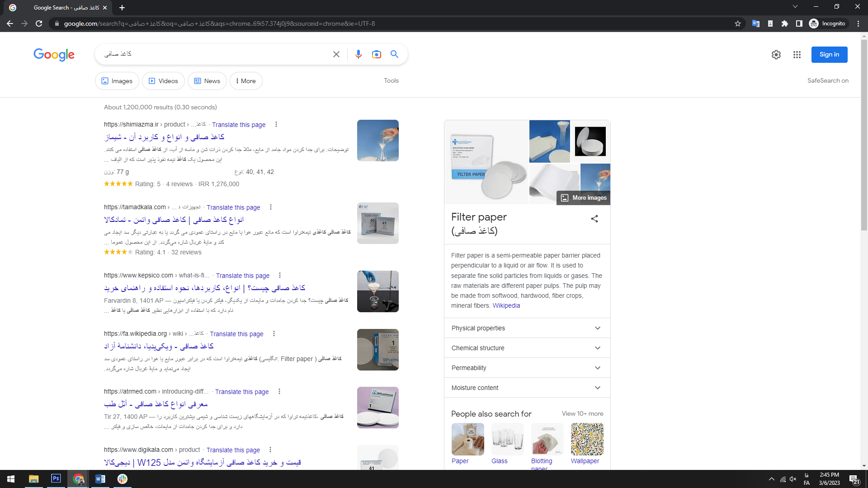Open more options for fa.wikipedia.org result
Image resolution: width=868 pixels, height=488 pixels.
[274, 333]
